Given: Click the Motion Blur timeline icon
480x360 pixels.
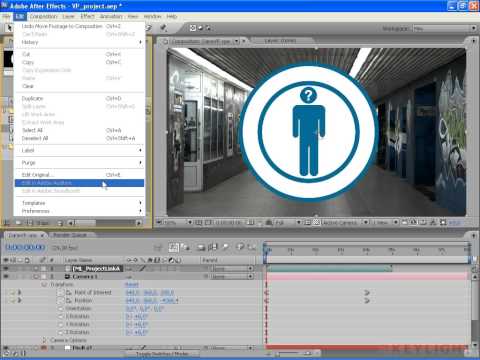Looking at the screenshot, I should click(225, 247).
